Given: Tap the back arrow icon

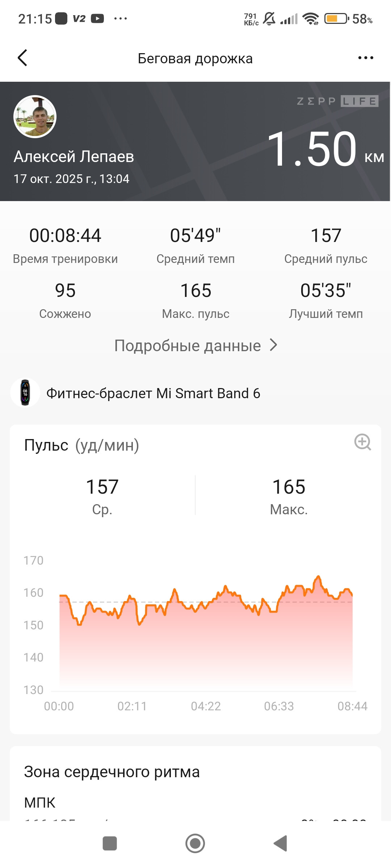Looking at the screenshot, I should 22,58.
